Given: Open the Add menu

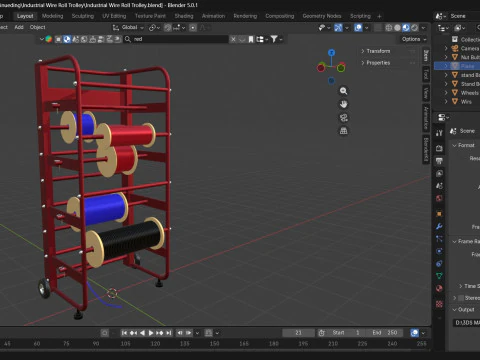Looking at the screenshot, I should (x=19, y=27).
